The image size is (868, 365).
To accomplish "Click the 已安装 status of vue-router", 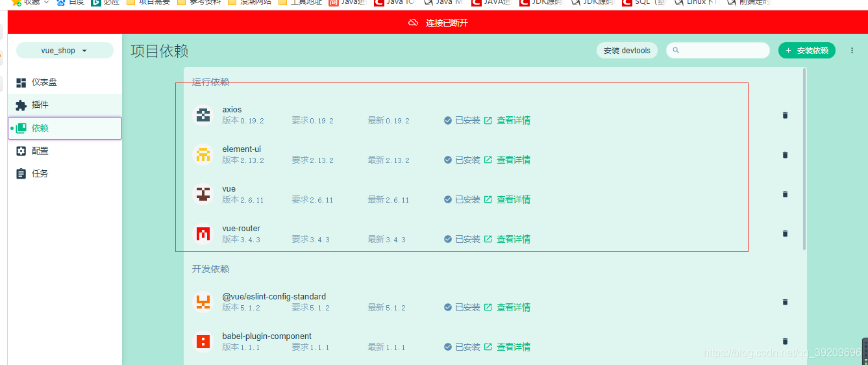I will coord(462,239).
